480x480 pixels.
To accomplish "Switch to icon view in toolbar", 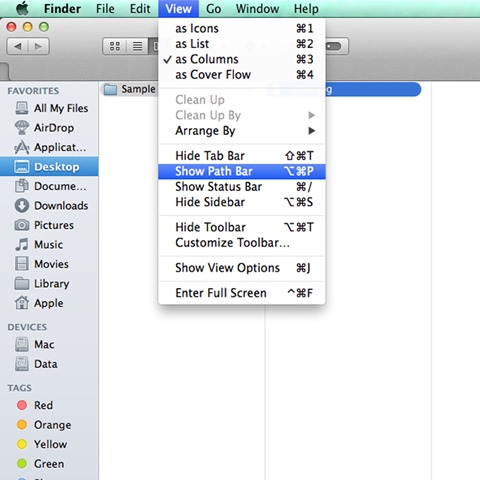I will [115, 46].
